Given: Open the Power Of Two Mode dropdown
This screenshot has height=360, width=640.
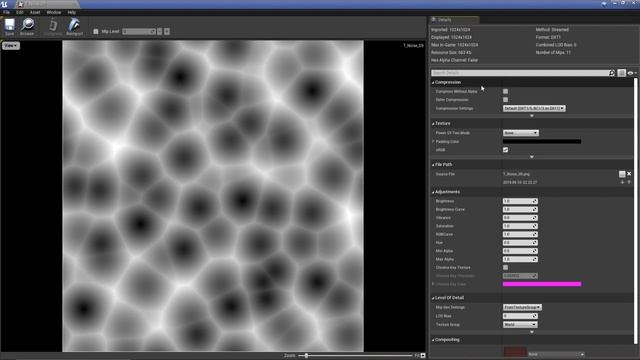Looking at the screenshot, I should (520, 133).
